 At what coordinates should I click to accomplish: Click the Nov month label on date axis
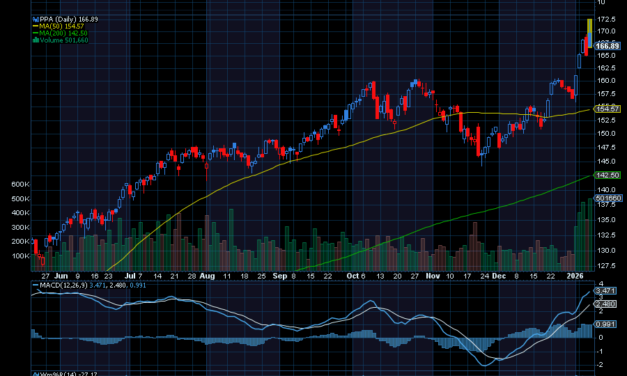433,276
